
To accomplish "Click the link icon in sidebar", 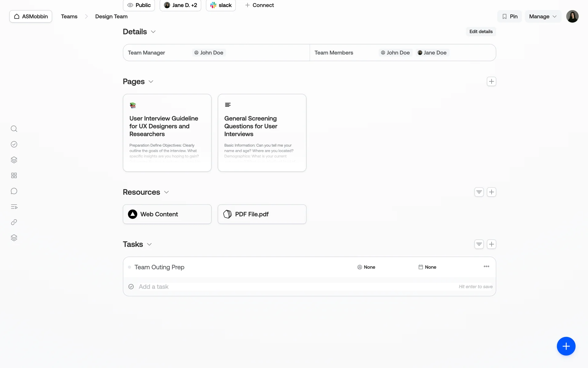I will coord(14,222).
